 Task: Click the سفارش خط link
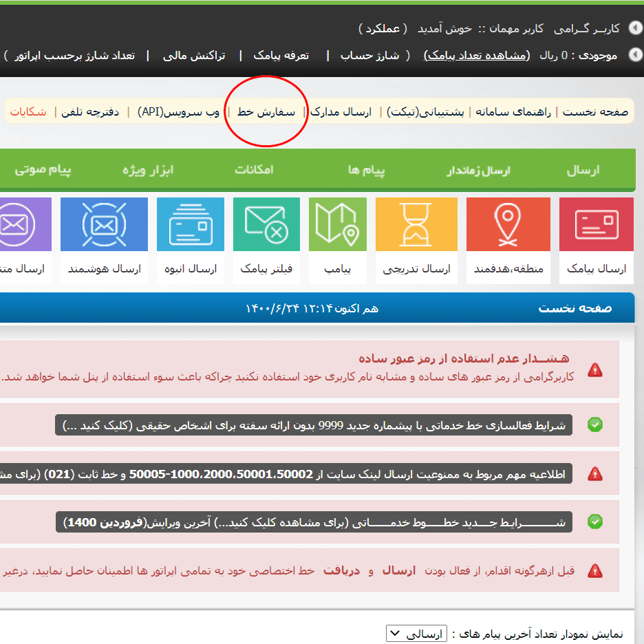click(266, 111)
